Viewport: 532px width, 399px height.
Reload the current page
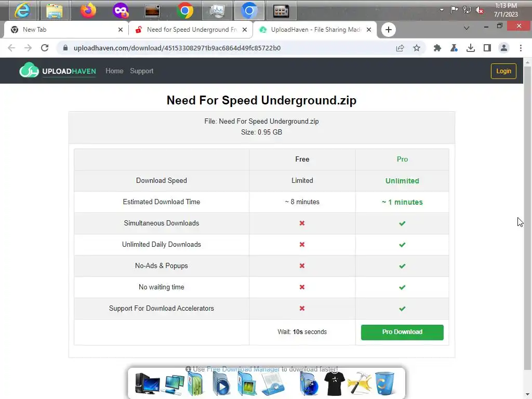tap(45, 48)
